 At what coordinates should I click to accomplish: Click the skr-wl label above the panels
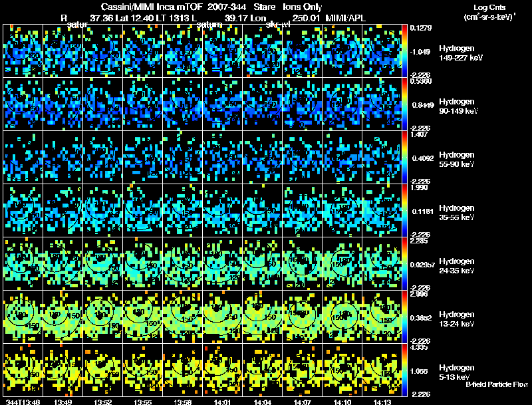click(x=278, y=25)
